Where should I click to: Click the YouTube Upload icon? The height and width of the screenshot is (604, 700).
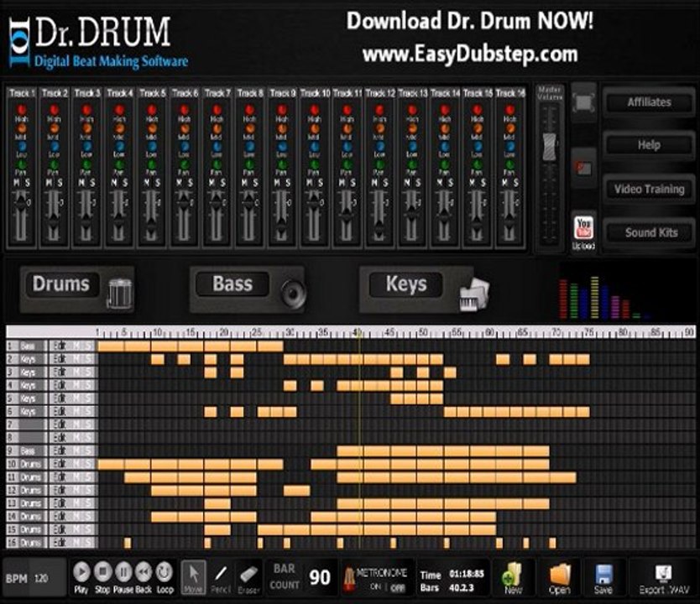pos(583,228)
